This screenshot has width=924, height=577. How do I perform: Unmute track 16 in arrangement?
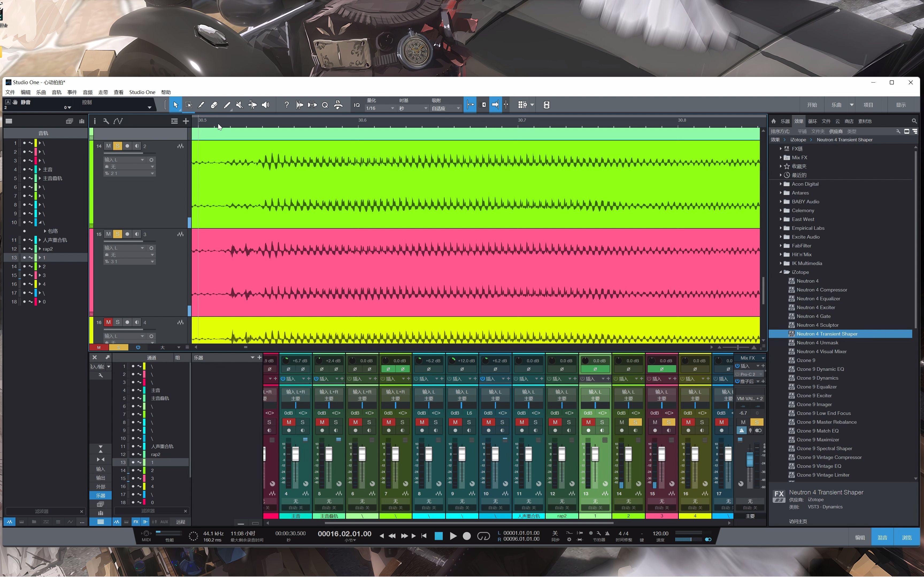tap(109, 322)
